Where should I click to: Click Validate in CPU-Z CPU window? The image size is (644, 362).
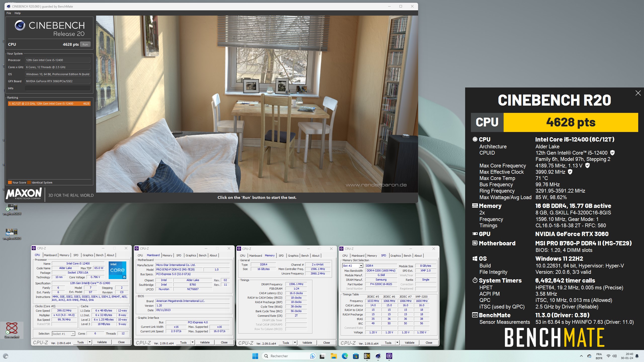[x=102, y=342]
